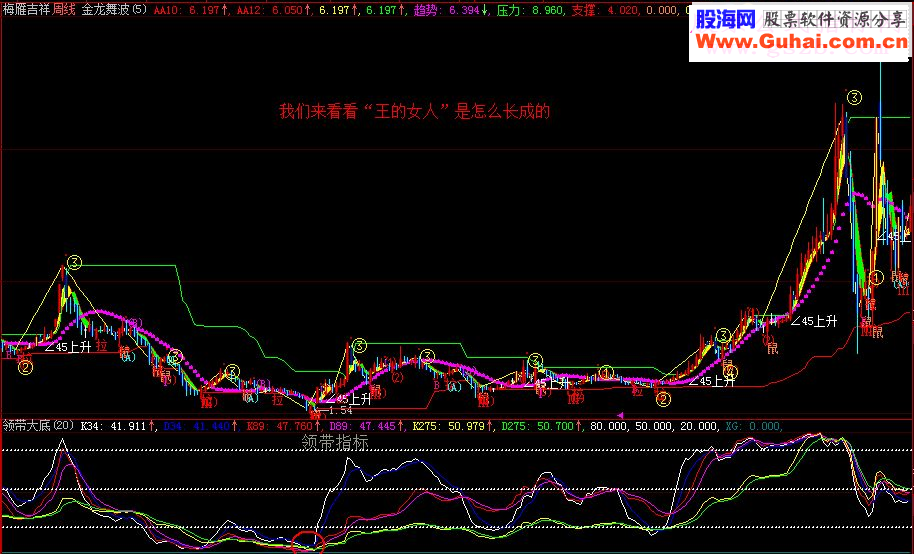The height and width of the screenshot is (554, 914).
Task: Click the K34: 41.911 value
Action: pos(117,426)
